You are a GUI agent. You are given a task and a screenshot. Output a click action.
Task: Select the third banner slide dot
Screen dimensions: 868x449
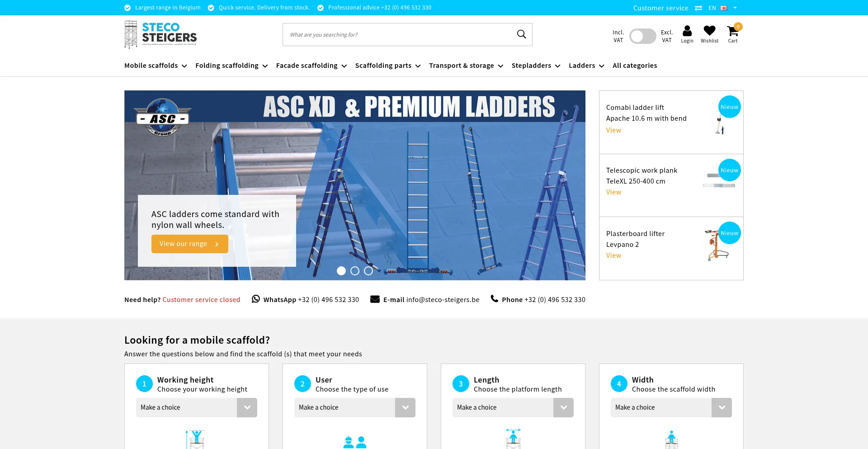(x=368, y=271)
